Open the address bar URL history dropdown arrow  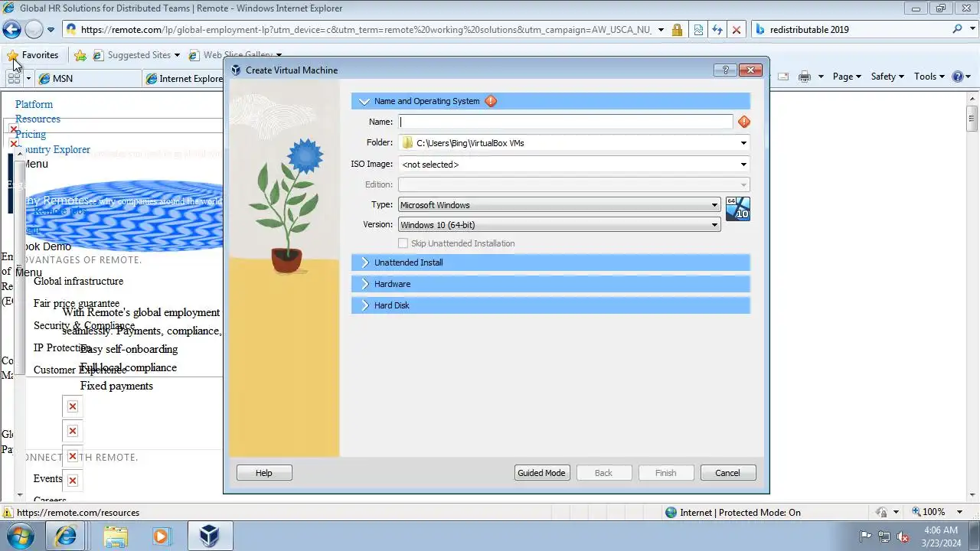coord(661,30)
